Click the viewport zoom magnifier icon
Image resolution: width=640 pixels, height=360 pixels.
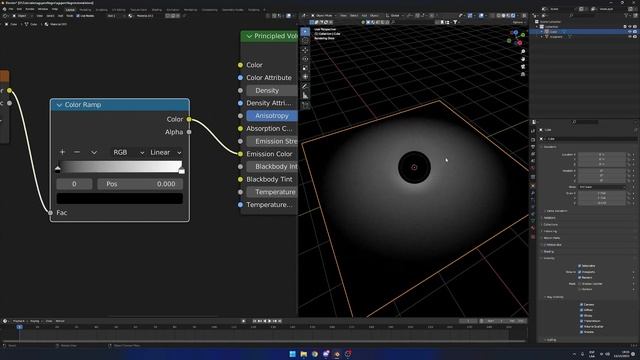[x=523, y=52]
